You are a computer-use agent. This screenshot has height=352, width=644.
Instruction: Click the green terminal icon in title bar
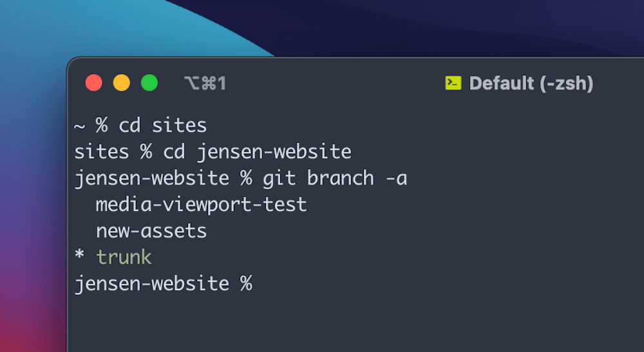(x=453, y=83)
